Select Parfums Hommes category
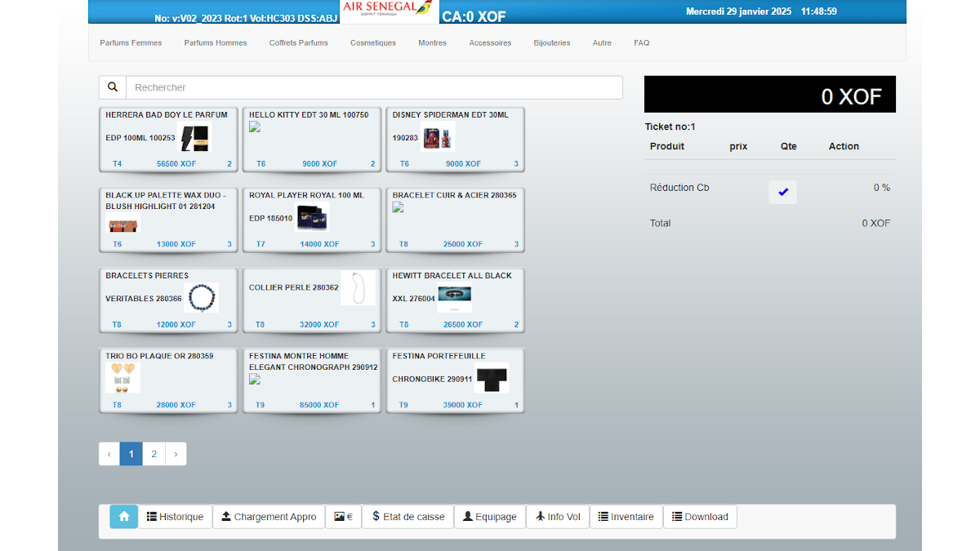This screenshot has width=980, height=551. click(216, 42)
